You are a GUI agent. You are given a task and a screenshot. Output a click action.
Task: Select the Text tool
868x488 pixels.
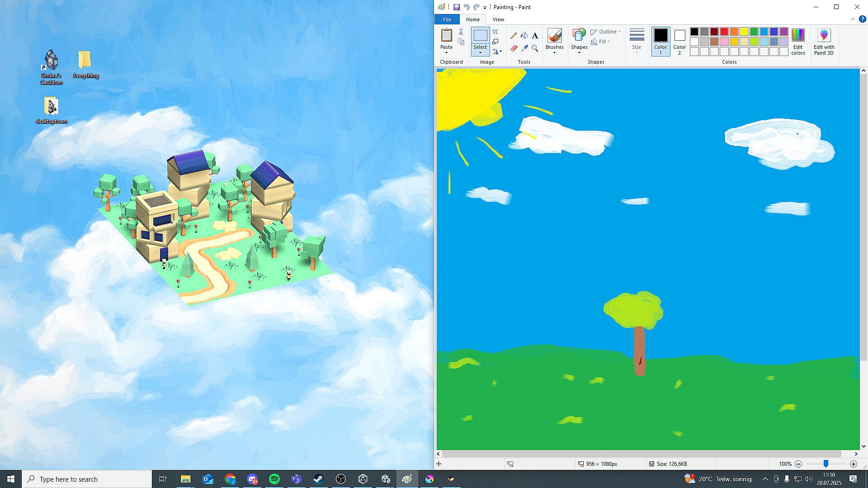pos(535,36)
